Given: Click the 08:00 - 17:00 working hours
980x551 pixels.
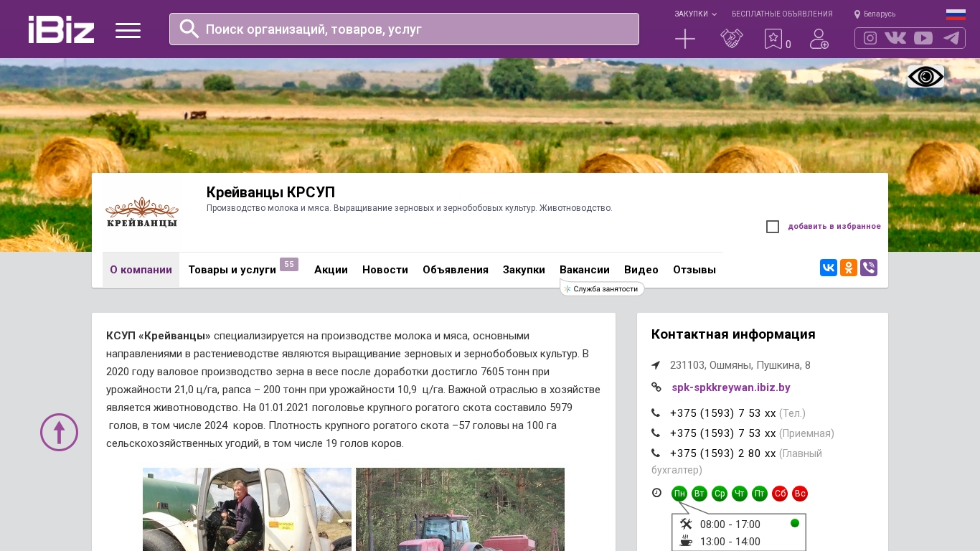Looking at the screenshot, I should (730, 524).
